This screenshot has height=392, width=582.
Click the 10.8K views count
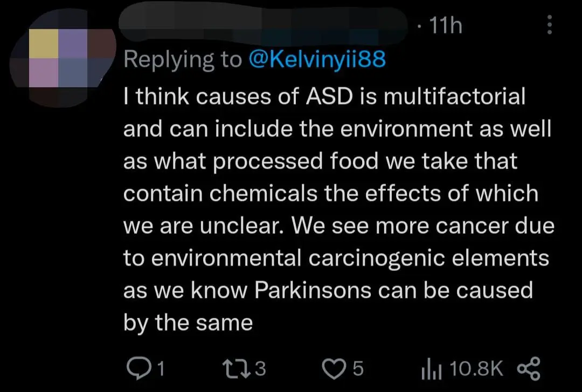pyautogui.click(x=476, y=369)
